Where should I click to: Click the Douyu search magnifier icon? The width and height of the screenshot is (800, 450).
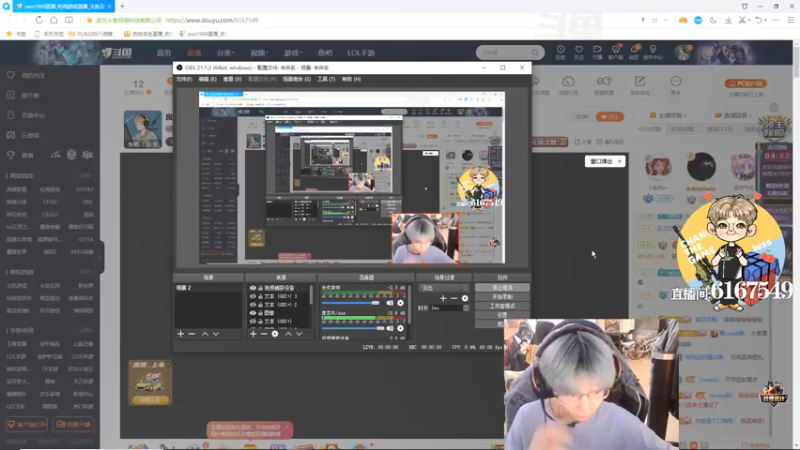pos(535,53)
